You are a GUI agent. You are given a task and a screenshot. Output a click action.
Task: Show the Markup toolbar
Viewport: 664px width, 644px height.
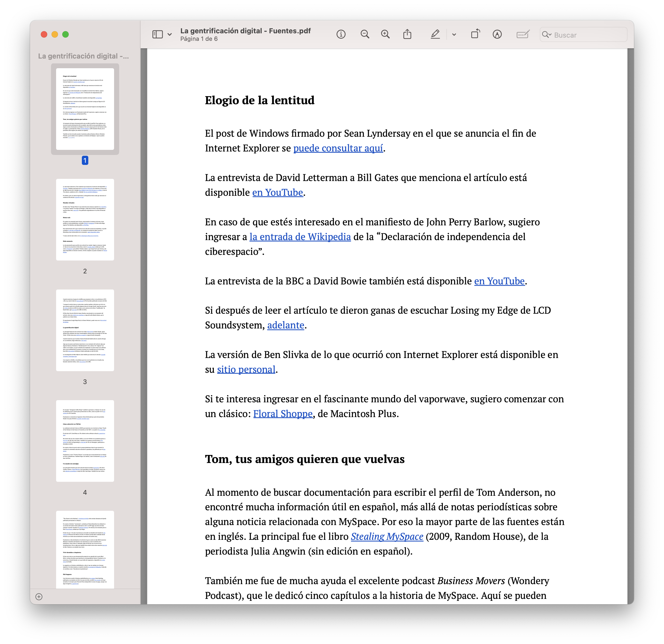coord(497,34)
